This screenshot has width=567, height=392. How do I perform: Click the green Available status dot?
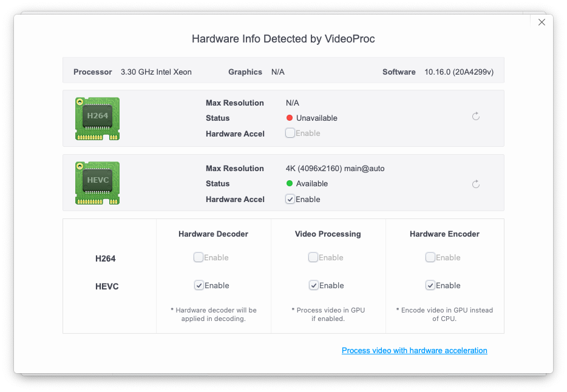(290, 183)
